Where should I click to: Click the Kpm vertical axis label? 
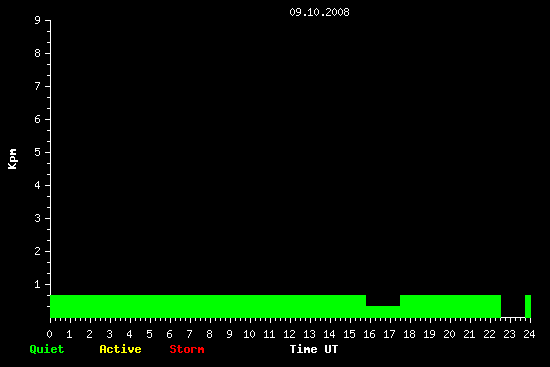click(12, 159)
